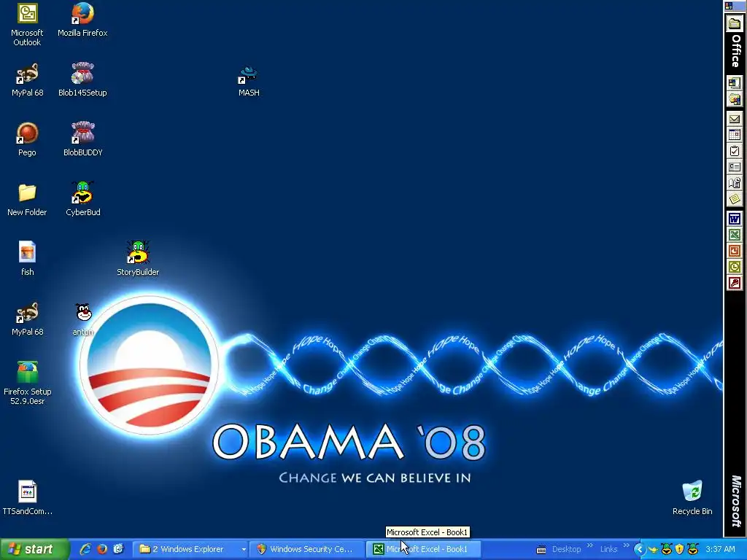Viewport: 747px width, 560px height.
Task: Select the New Folder icon
Action: [27, 200]
